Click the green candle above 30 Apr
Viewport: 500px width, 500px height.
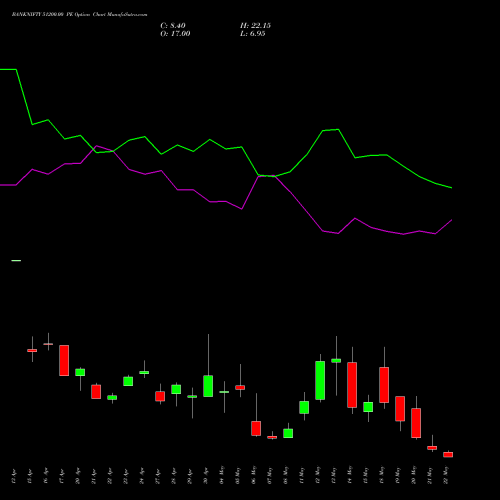point(208,386)
